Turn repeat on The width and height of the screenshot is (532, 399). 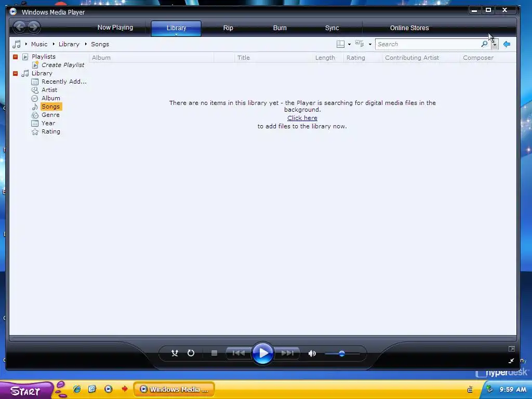(x=191, y=353)
